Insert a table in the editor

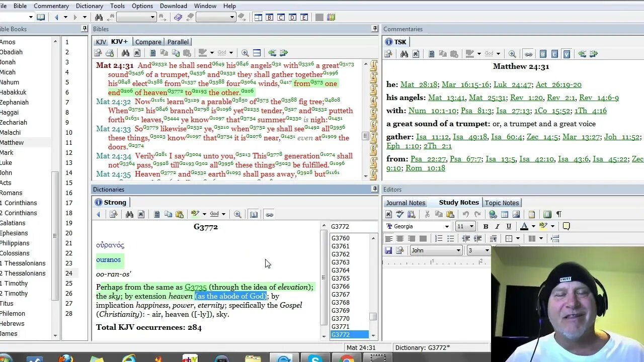pyautogui.click(x=504, y=214)
